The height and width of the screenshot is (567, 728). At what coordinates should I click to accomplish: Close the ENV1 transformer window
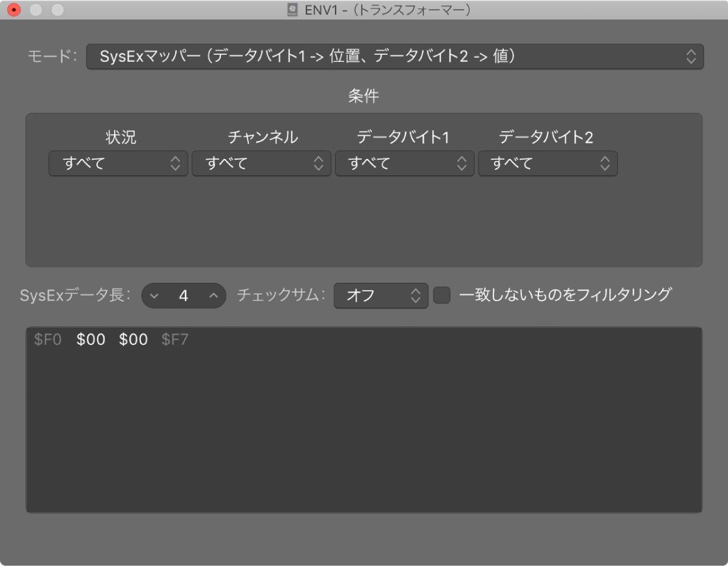point(13,10)
